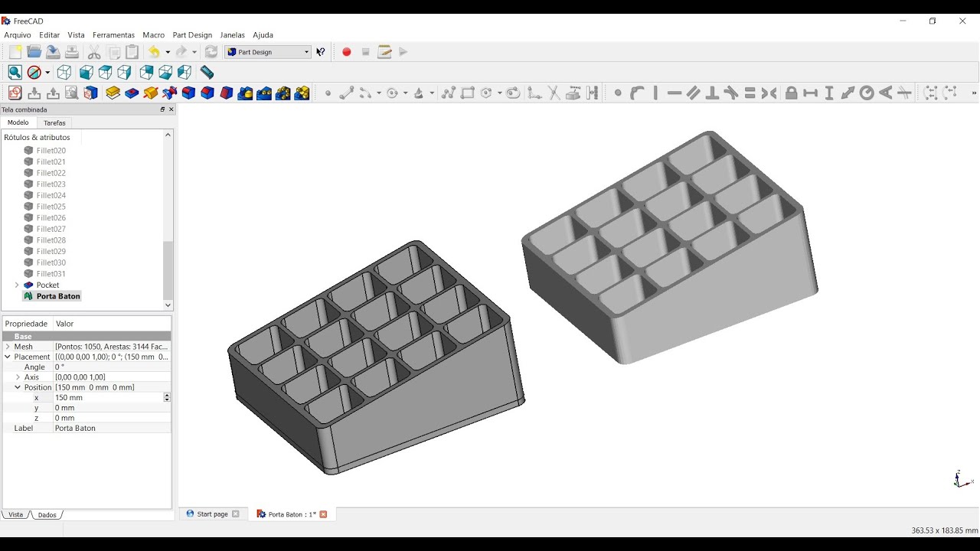Open the draw style dropdown arrow
This screenshot has width=980, height=551.
pos(47,73)
